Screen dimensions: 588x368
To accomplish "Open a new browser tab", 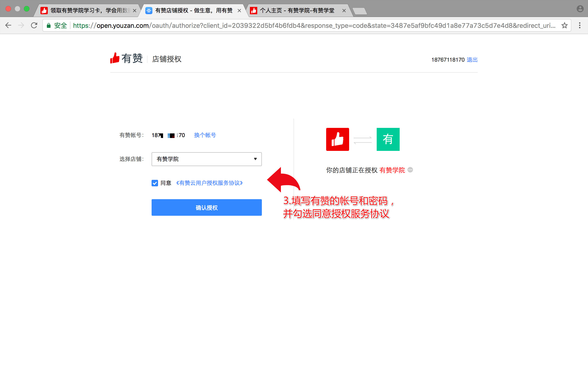I will [x=360, y=11].
